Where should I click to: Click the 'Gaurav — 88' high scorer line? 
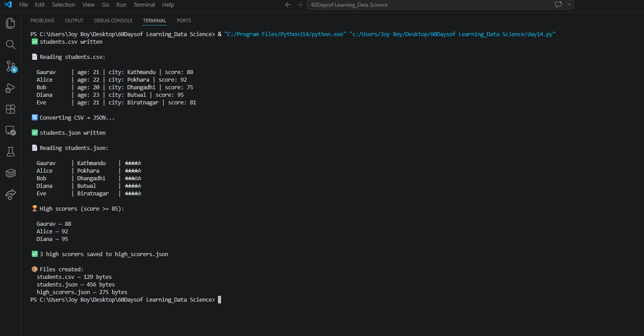coord(54,224)
